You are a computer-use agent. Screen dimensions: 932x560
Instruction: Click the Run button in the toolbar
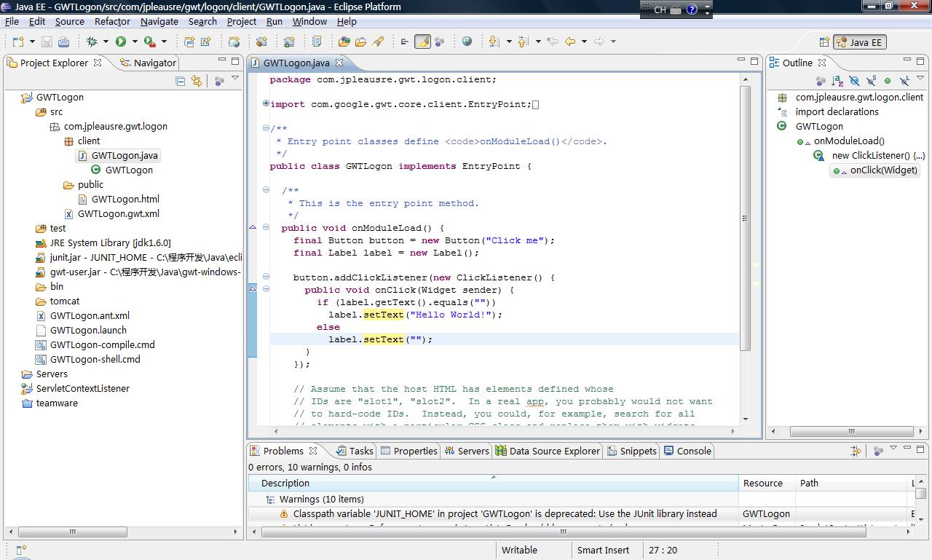click(x=121, y=42)
